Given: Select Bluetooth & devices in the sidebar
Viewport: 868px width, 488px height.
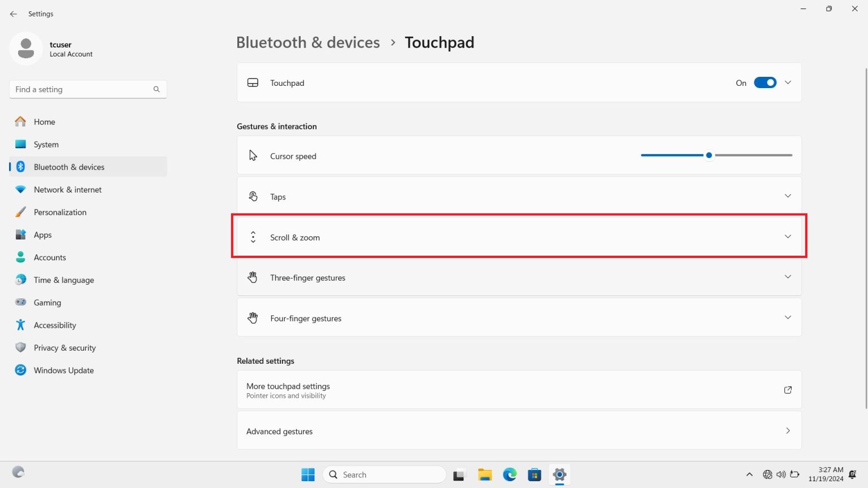Looking at the screenshot, I should 69,167.
